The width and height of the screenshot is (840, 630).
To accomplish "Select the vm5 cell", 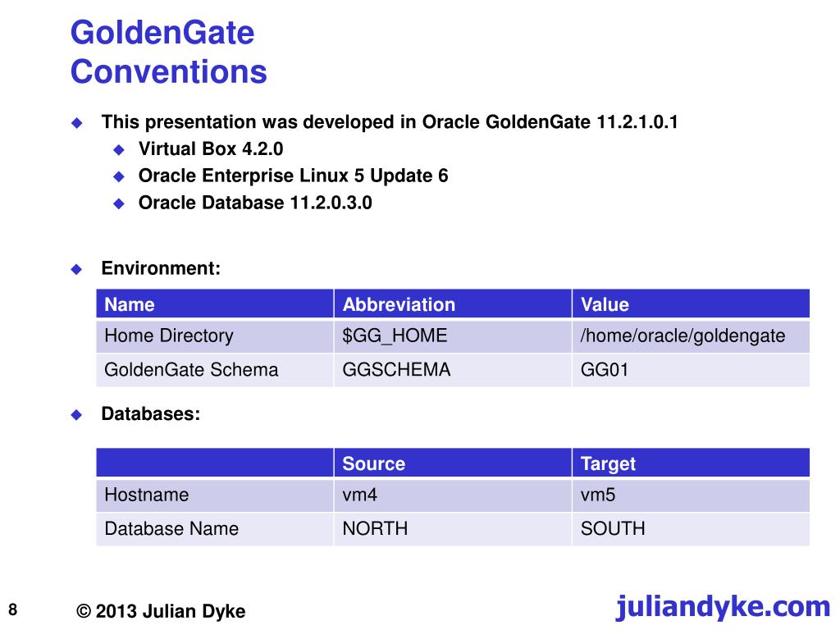I will coord(691,495).
